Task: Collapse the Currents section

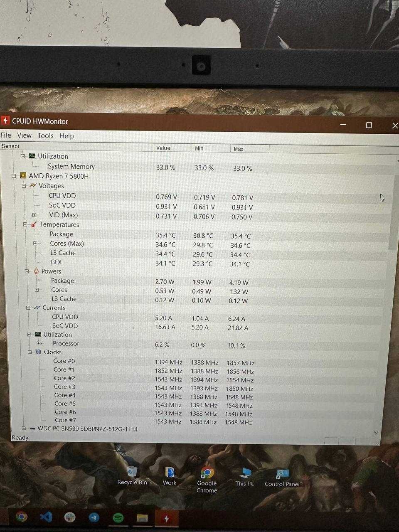Action: (x=28, y=308)
